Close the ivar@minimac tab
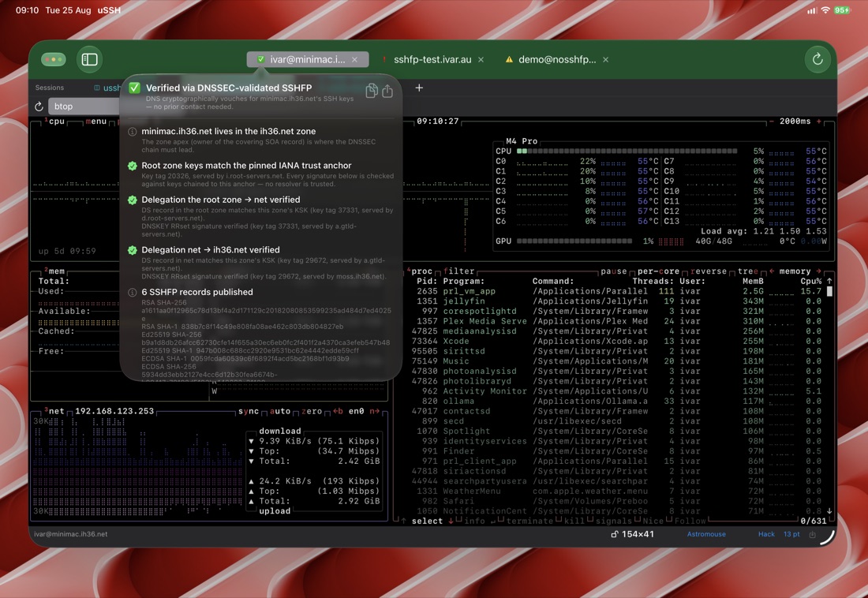The width and height of the screenshot is (868, 598). (x=355, y=59)
